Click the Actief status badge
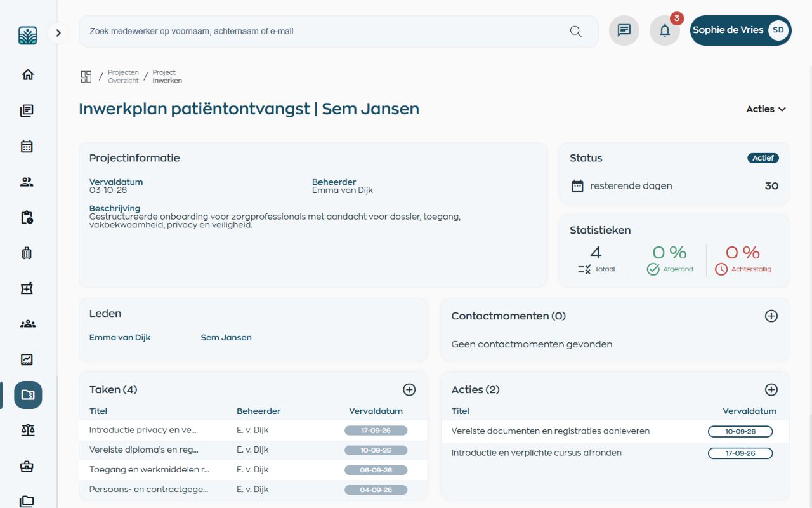 pos(763,158)
